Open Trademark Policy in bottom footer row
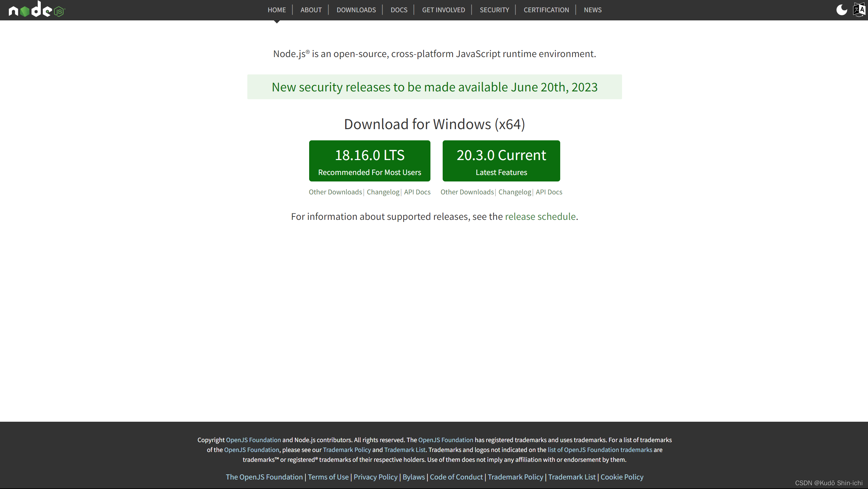Viewport: 868px width, 489px height. coord(515,477)
